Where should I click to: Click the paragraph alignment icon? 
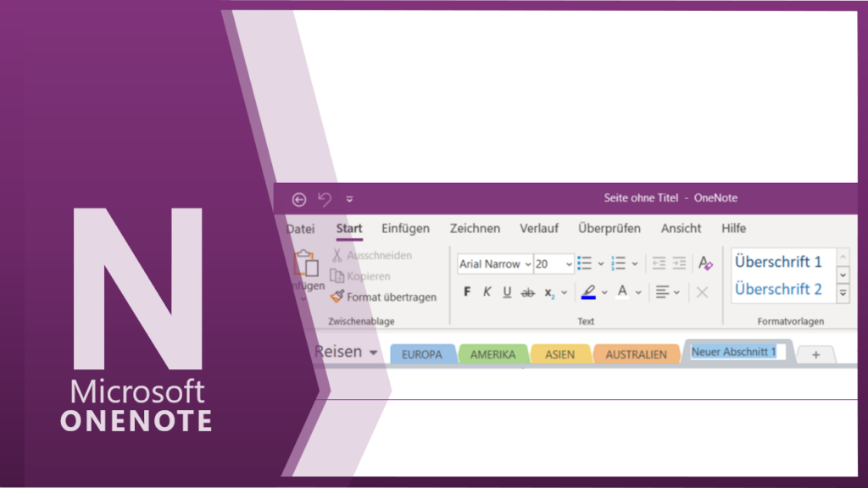pyautogui.click(x=663, y=292)
